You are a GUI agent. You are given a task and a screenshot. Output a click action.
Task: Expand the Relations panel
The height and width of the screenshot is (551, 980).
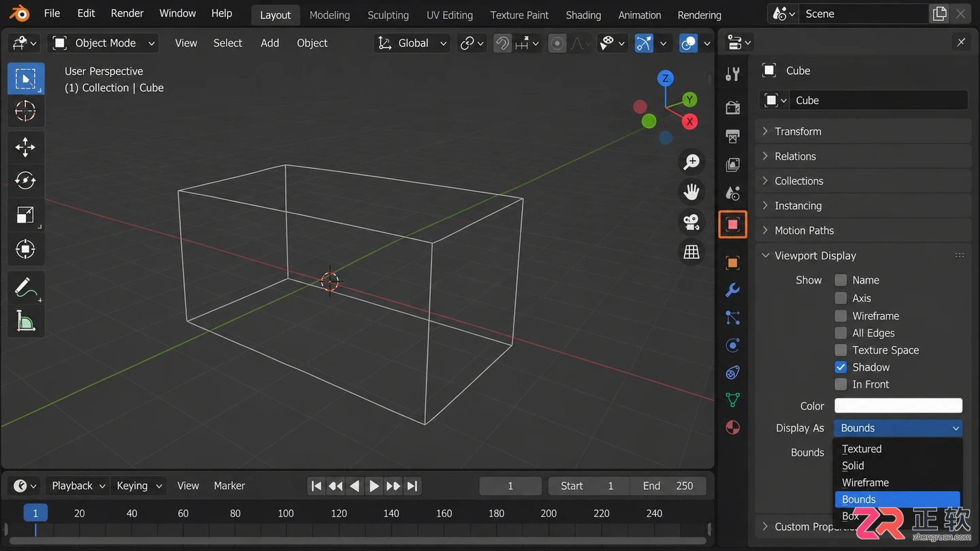[863, 156]
